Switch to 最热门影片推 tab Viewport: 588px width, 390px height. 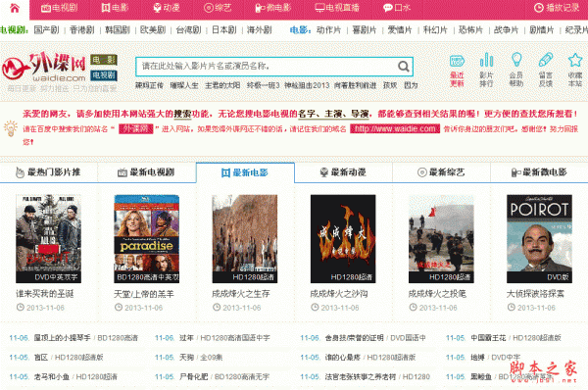pos(48,172)
